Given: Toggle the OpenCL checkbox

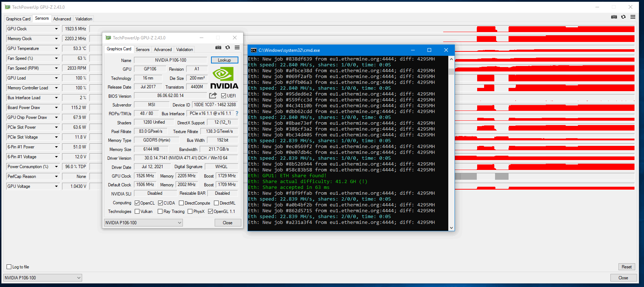Looking at the screenshot, I should (137, 203).
